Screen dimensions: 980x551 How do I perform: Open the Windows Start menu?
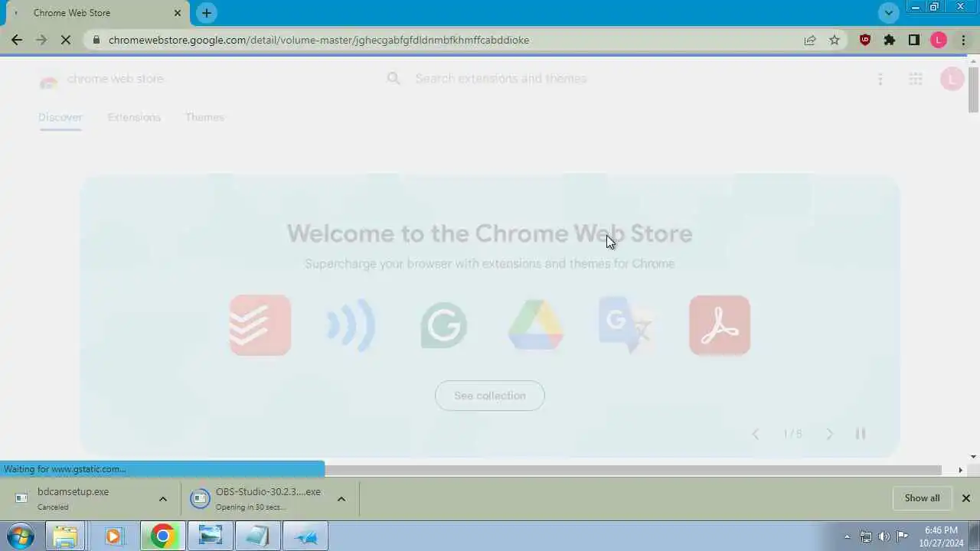click(21, 536)
